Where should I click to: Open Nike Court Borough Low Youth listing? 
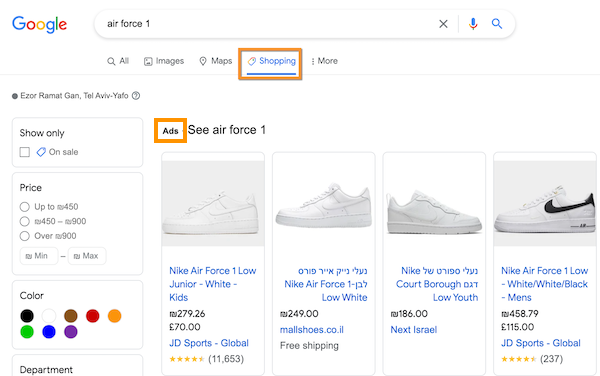point(437,284)
